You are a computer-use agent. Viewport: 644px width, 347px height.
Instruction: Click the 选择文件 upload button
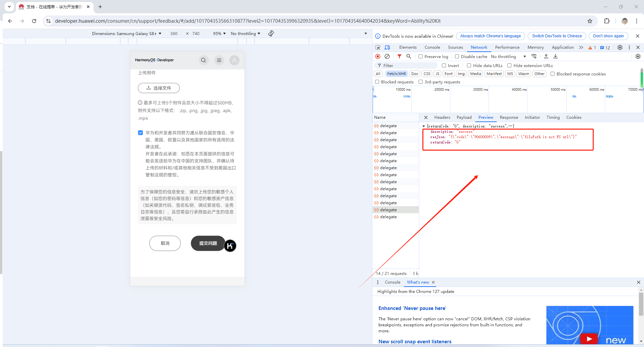(x=159, y=88)
